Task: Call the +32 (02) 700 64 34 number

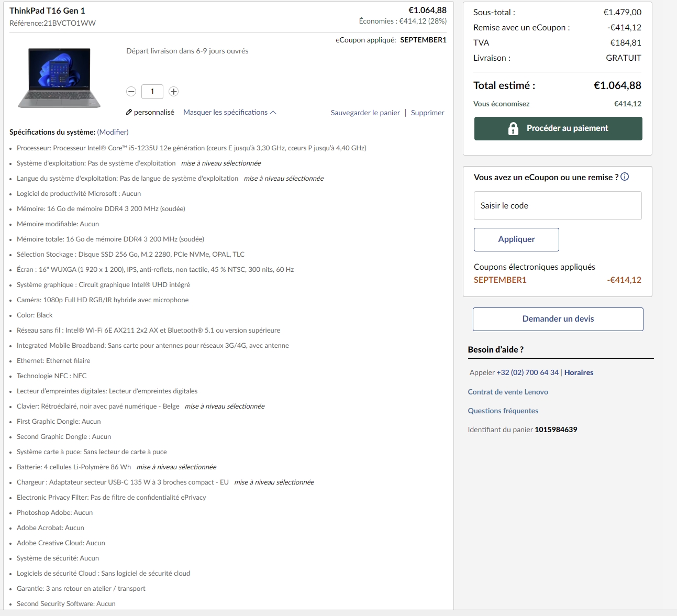Action: pos(528,372)
